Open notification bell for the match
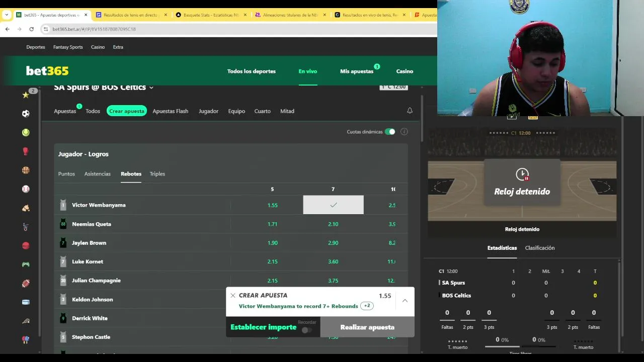The height and width of the screenshot is (362, 644). click(410, 111)
